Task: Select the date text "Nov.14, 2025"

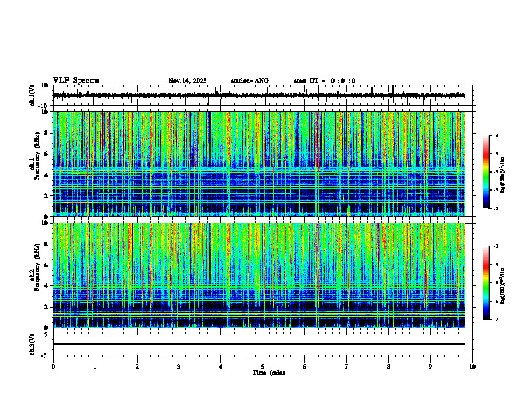Action: pos(187,81)
